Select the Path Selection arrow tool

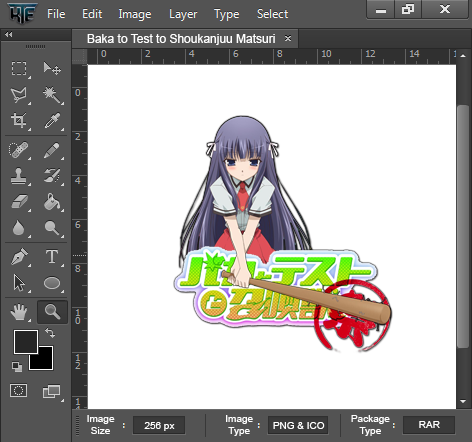click(x=19, y=283)
